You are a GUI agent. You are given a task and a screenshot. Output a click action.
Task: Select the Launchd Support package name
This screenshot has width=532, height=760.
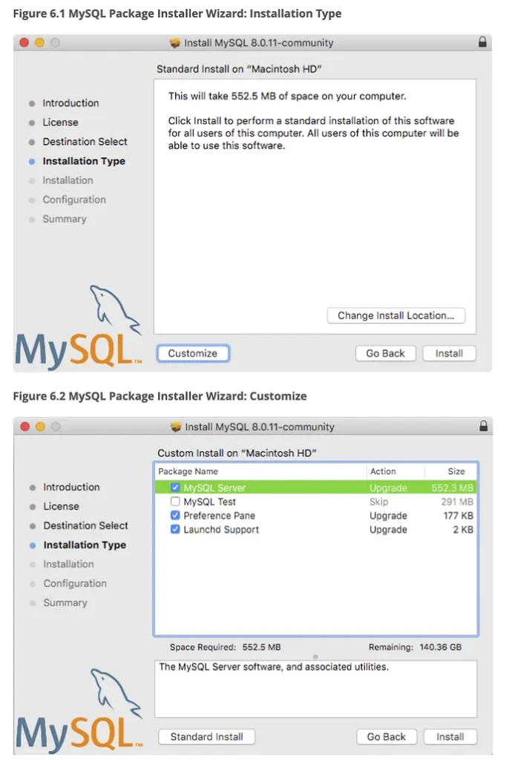(221, 530)
